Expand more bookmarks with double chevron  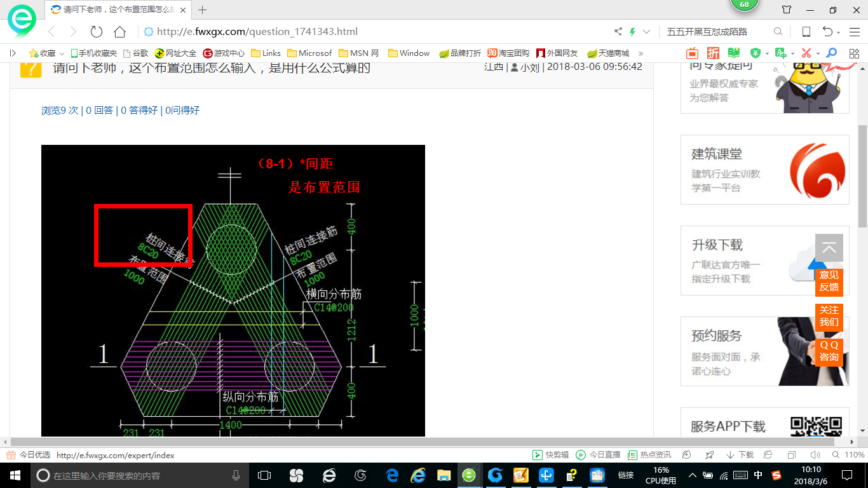tap(641, 53)
